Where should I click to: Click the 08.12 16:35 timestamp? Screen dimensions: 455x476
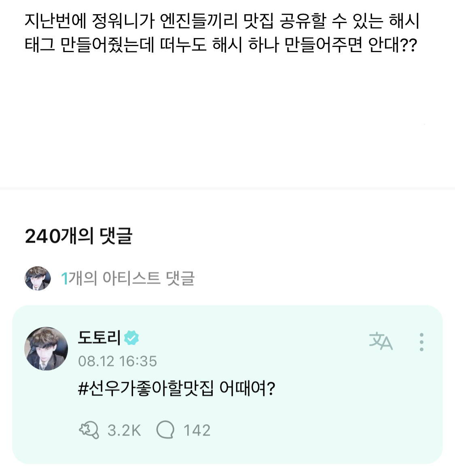117,361
